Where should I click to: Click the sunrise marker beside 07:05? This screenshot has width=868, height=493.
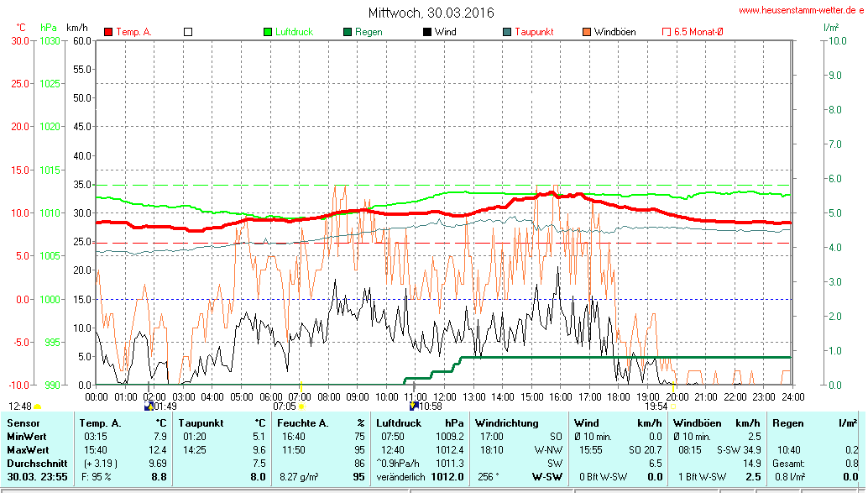point(301,406)
